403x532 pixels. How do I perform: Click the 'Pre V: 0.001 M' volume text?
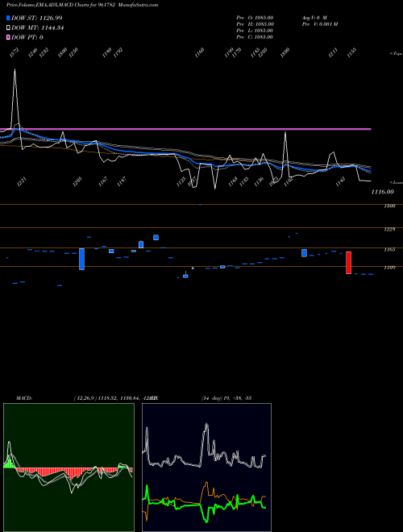tap(319, 24)
